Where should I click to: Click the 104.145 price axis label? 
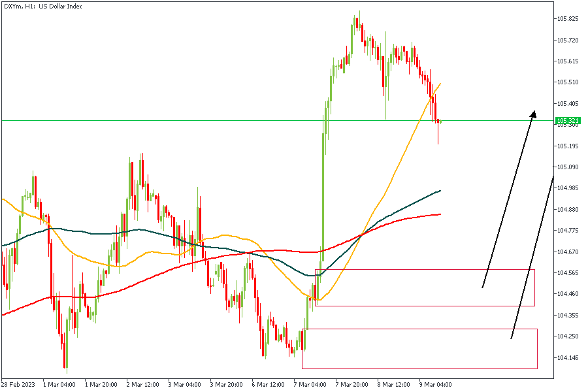568,357
